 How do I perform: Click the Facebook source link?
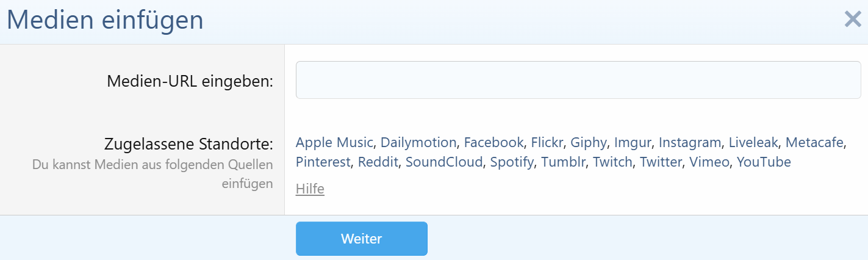(493, 143)
